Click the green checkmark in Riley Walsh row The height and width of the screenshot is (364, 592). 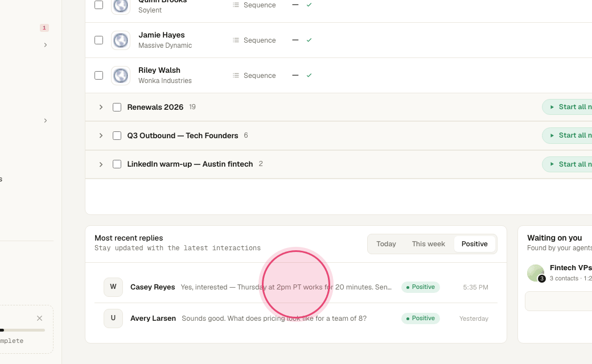click(309, 76)
